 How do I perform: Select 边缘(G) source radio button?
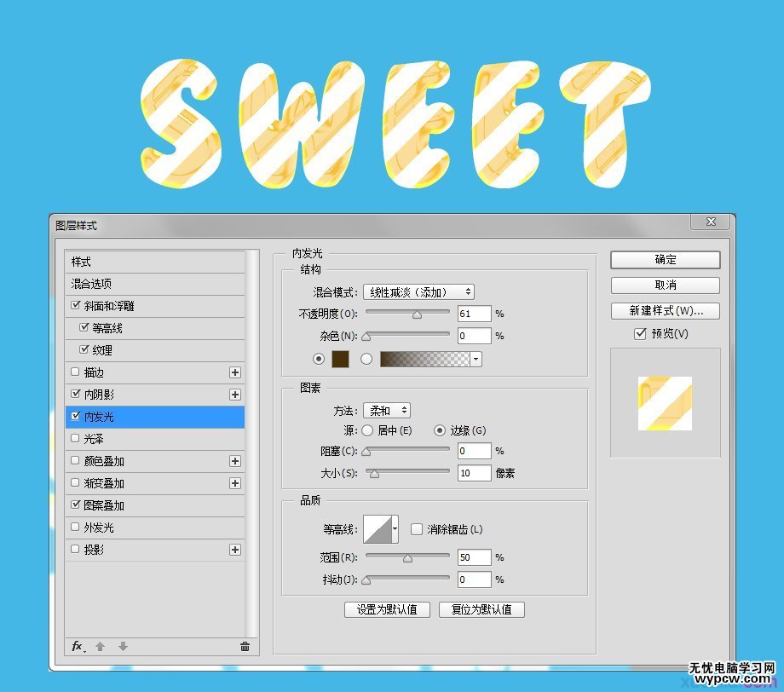click(440, 430)
